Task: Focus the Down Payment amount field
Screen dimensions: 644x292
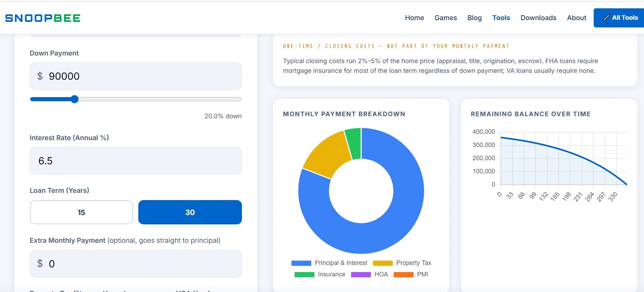Action: (136, 76)
